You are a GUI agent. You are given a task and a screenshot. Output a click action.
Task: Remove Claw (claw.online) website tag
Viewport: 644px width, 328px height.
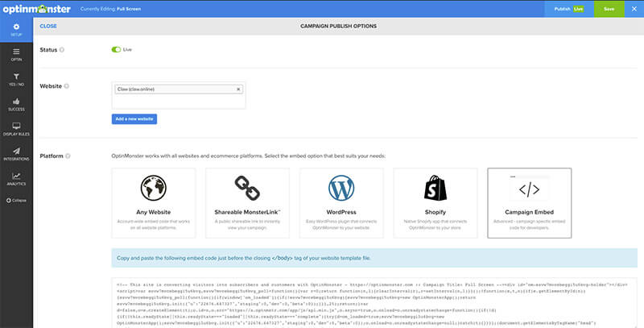pyautogui.click(x=238, y=89)
